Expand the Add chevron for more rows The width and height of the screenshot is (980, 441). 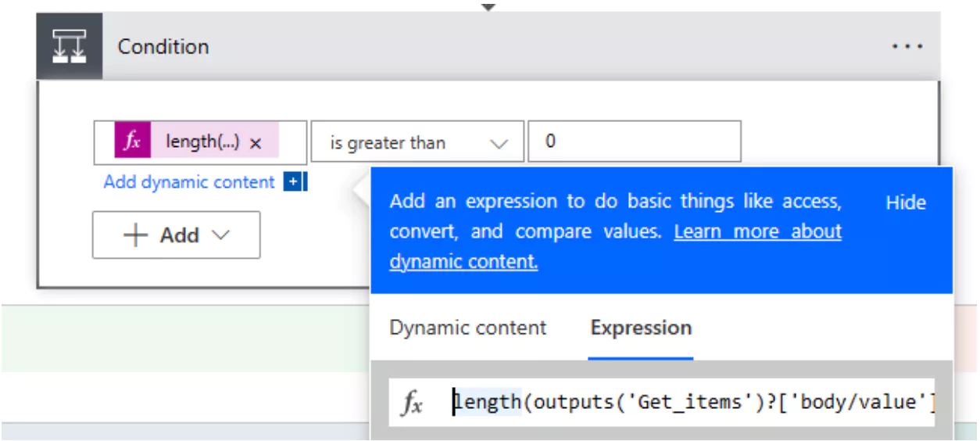tap(221, 235)
